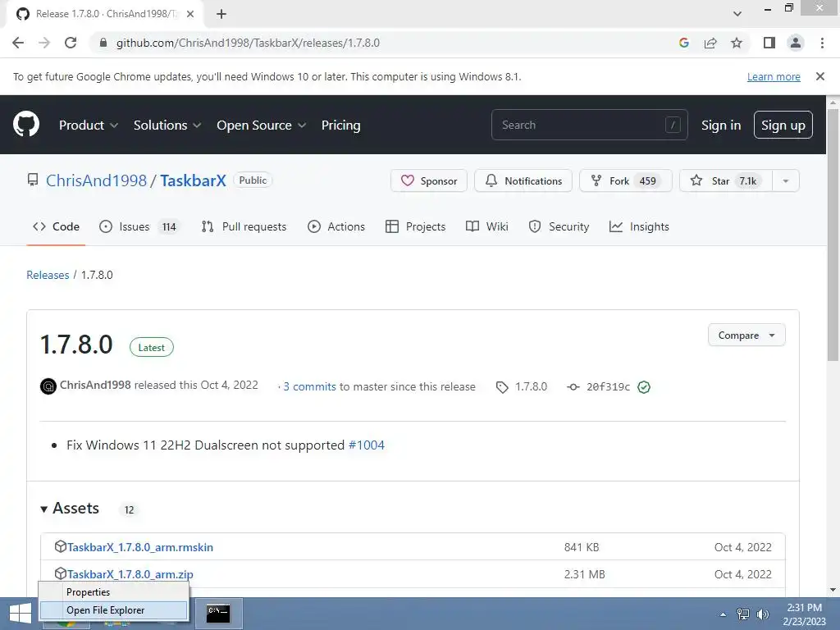This screenshot has width=840, height=630.
Task: Expand the Solutions menu
Action: pos(167,125)
